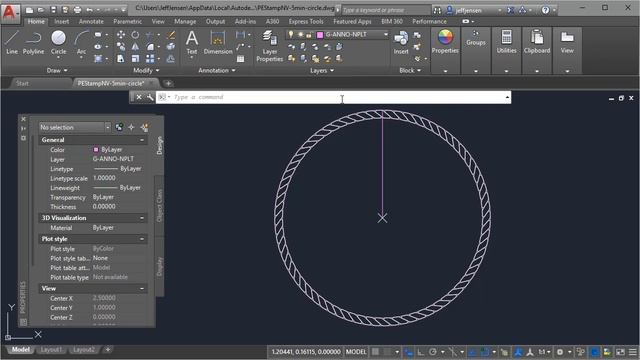Collapse the General section in Properties
The height and width of the screenshot is (360, 640).
[x=142, y=140]
